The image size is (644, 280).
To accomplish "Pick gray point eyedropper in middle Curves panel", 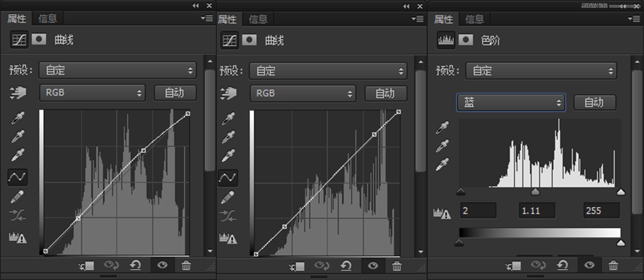I will click(228, 137).
